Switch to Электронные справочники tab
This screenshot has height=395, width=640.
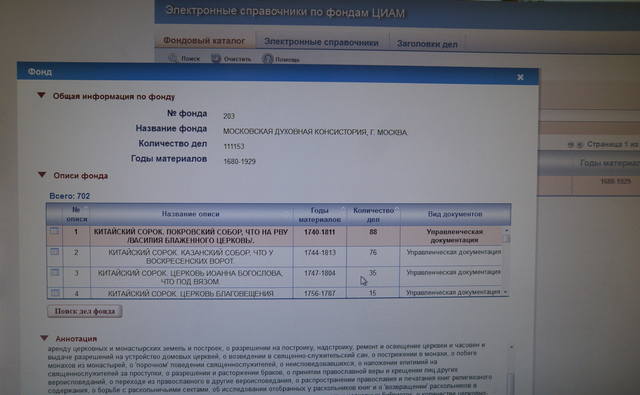point(321,42)
